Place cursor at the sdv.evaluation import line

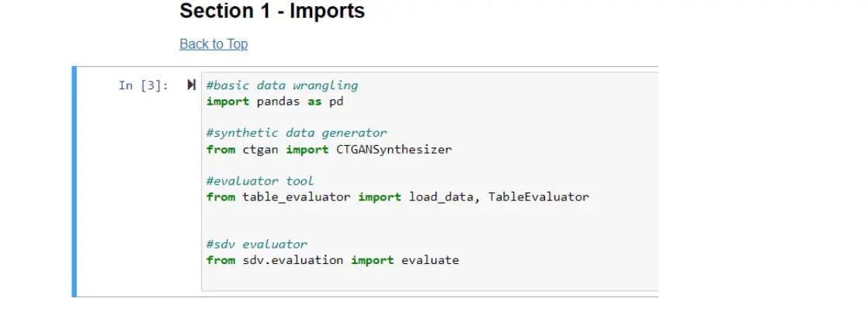[332, 260]
